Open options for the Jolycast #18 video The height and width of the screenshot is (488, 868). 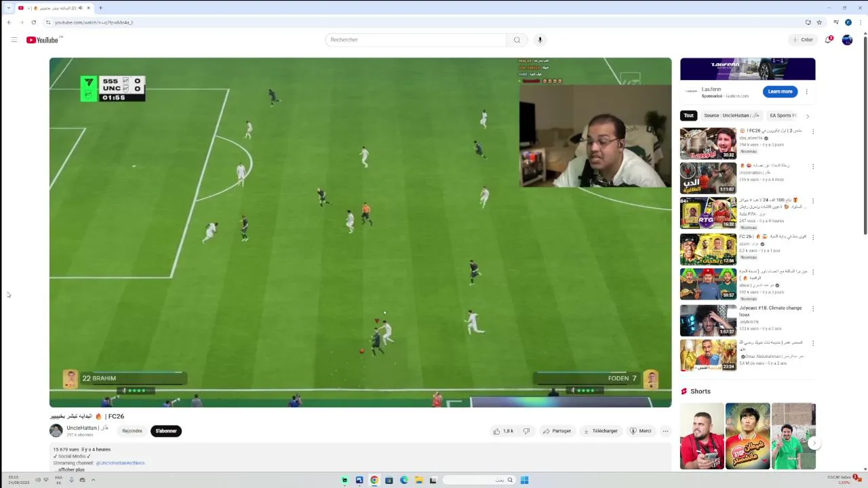click(812, 308)
